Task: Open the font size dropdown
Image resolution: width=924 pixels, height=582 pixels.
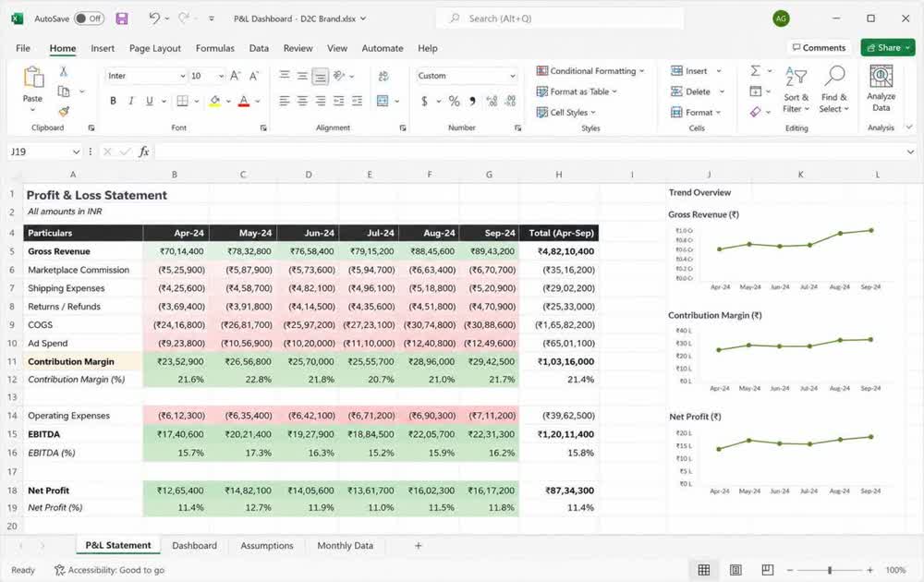Action: tap(221, 76)
